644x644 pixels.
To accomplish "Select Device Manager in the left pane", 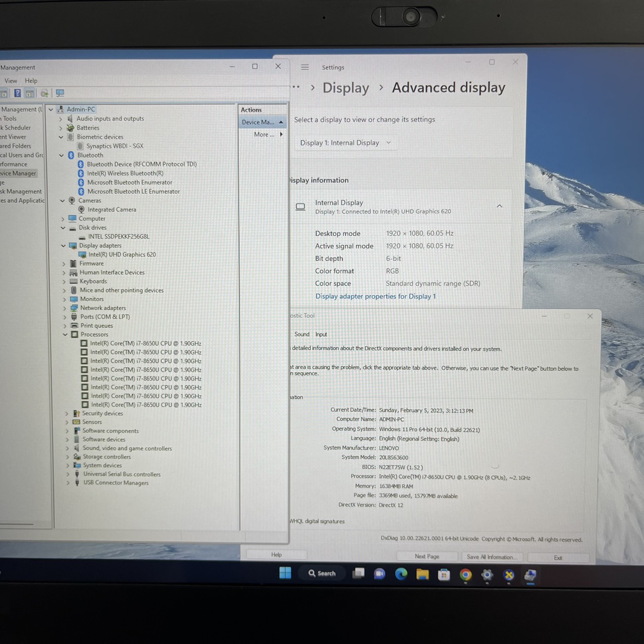I will click(18, 173).
